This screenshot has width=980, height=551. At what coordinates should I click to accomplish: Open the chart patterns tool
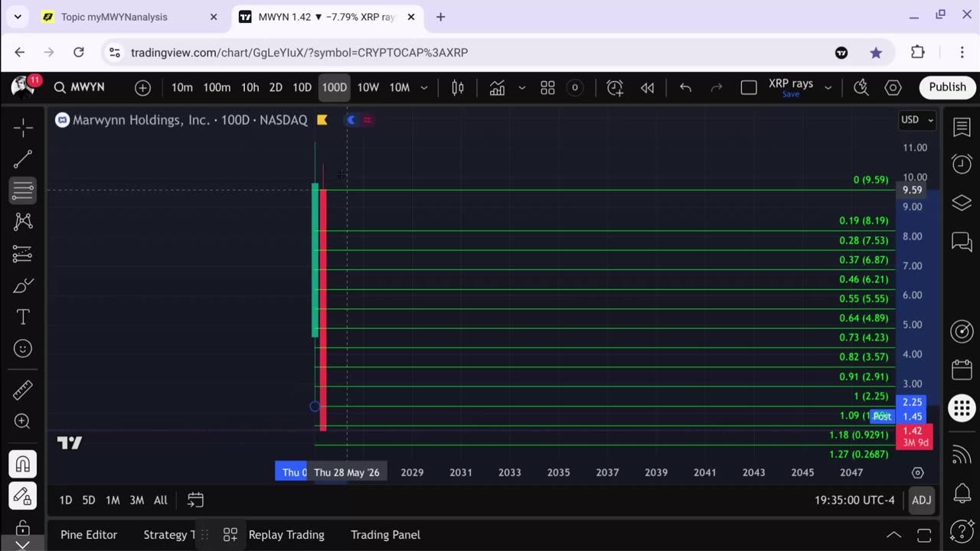click(23, 222)
